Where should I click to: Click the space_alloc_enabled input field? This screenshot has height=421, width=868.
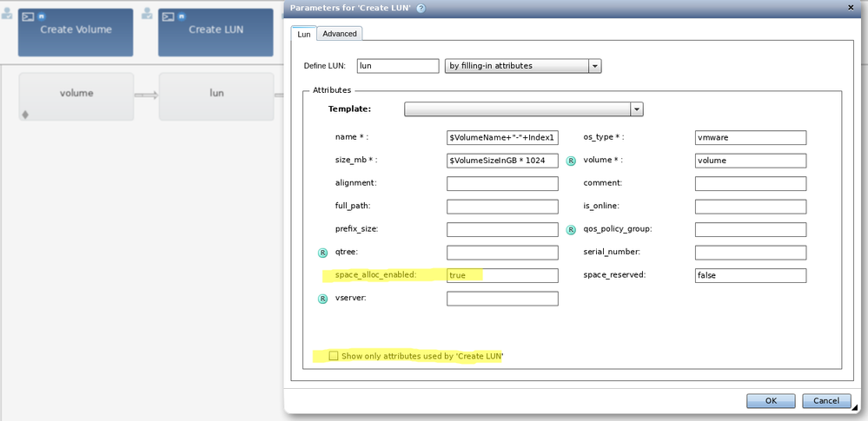point(502,275)
